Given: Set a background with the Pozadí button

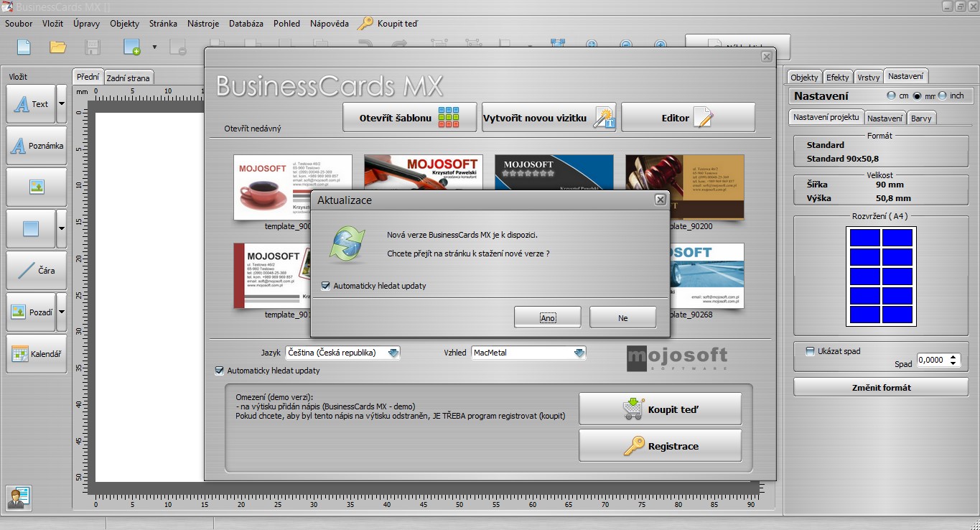Looking at the screenshot, I should 31,312.
